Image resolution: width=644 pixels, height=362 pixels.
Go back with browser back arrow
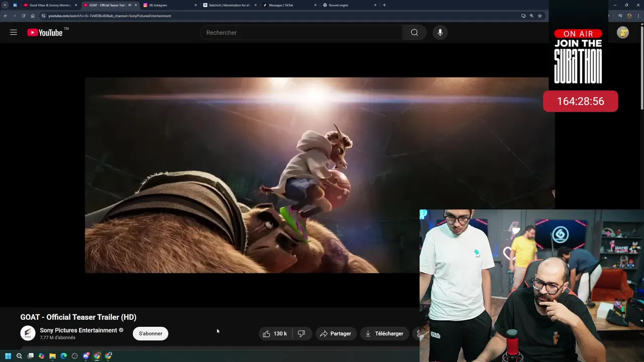pos(6,16)
